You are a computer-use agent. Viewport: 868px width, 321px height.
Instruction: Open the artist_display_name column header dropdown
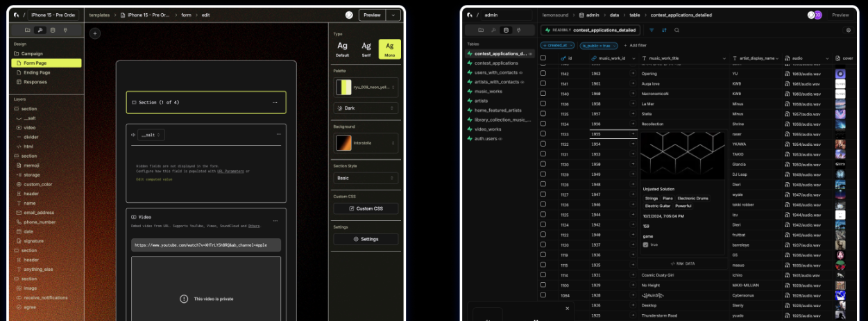point(776,58)
